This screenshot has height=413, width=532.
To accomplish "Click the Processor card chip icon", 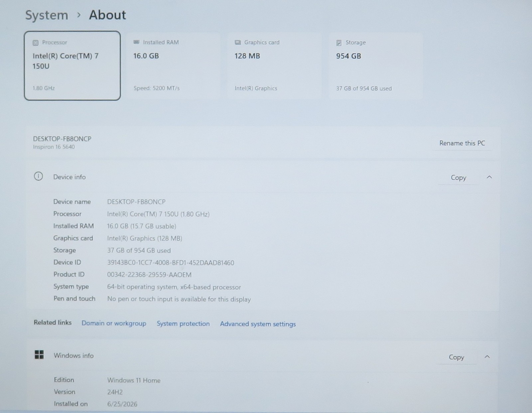I will pos(36,43).
